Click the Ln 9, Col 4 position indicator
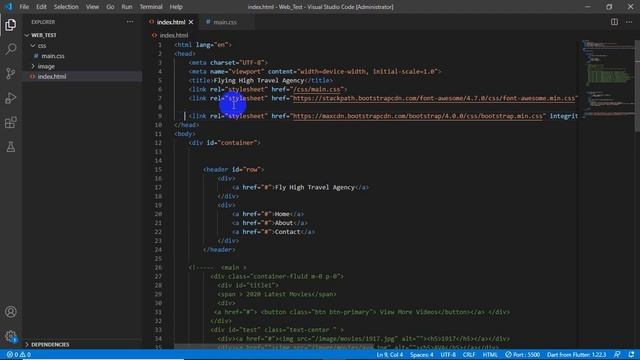This screenshot has height=360, width=640. tap(389, 355)
